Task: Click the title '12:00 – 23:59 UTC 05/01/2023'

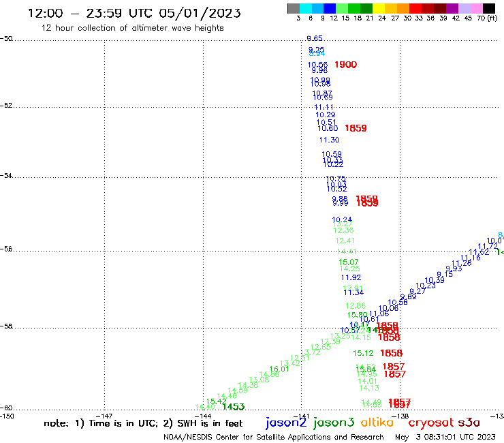Action: tap(134, 13)
